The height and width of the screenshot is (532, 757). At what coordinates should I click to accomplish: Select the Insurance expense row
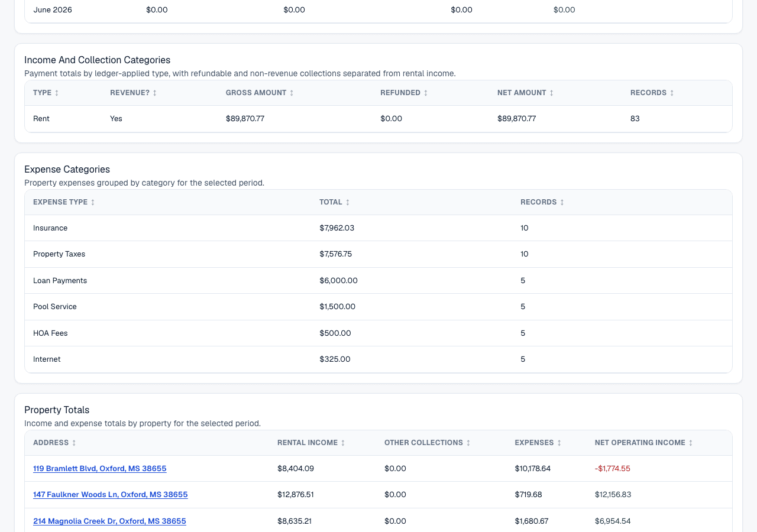(x=378, y=228)
